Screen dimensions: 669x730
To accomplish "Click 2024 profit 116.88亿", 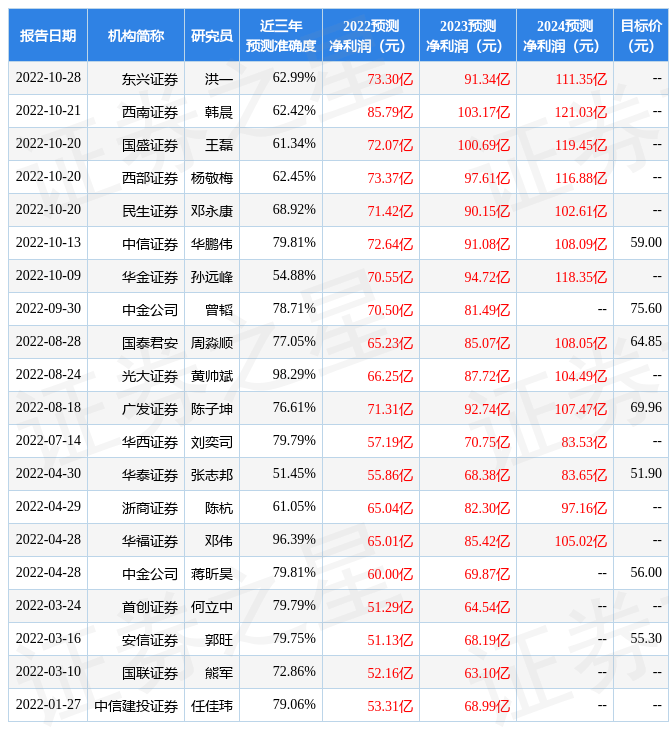I will (581, 178).
